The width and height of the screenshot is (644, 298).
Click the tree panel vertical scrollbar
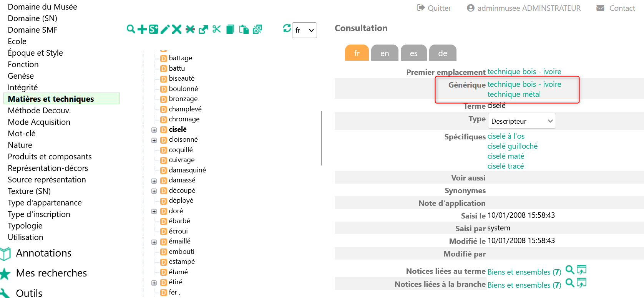(321, 138)
